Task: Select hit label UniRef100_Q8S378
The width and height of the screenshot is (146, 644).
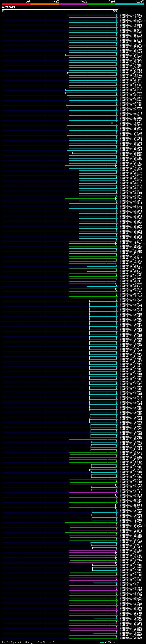Action: point(131,170)
